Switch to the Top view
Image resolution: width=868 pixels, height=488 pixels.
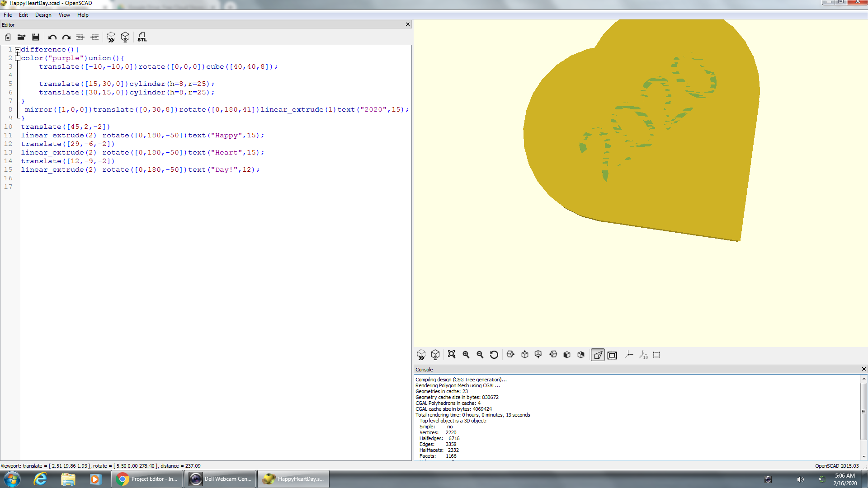point(525,355)
